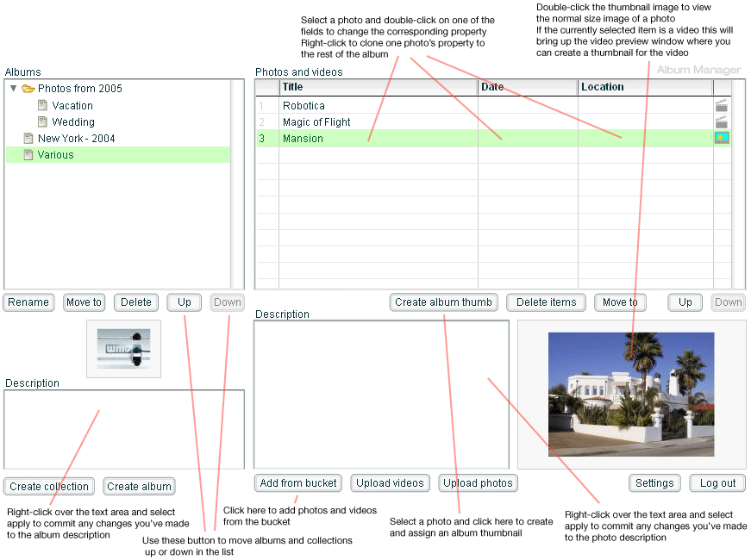Viewport: 751px width, 560px height.
Task: Click the albums Down button
Action: coord(228,302)
